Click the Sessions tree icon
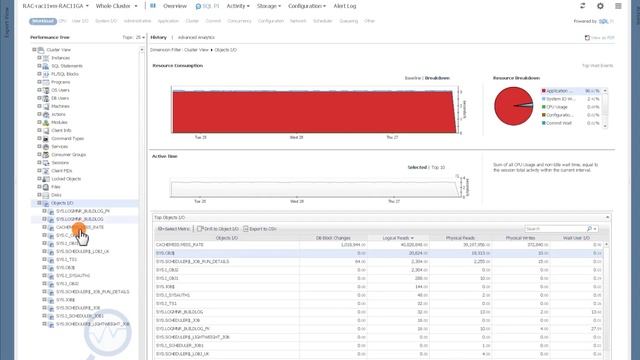 46,163
